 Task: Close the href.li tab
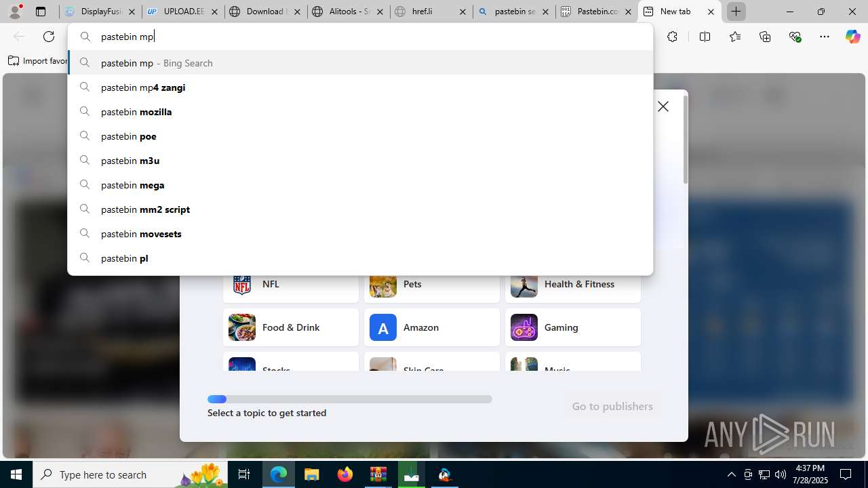coord(462,12)
